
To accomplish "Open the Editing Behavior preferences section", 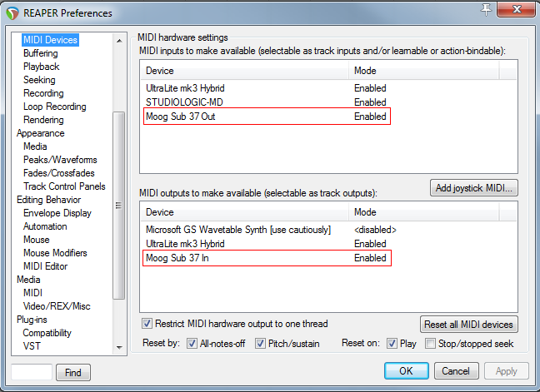I will click(x=48, y=200).
